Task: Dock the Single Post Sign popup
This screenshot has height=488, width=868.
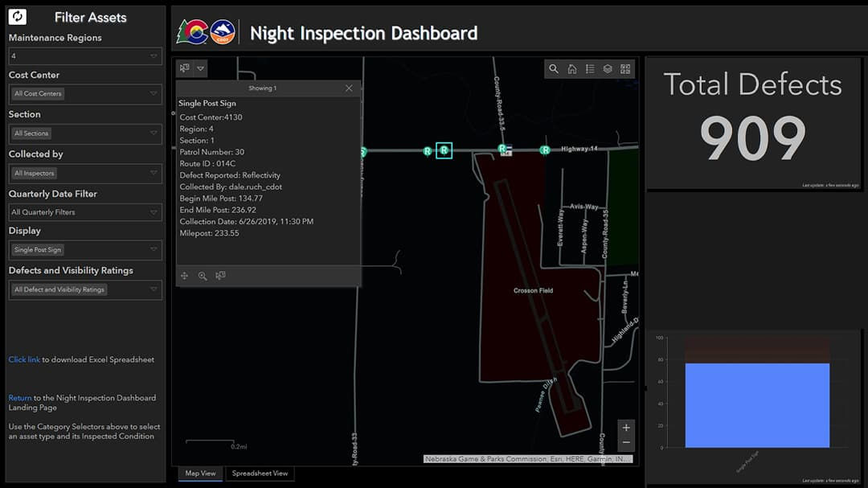Action: click(221, 276)
